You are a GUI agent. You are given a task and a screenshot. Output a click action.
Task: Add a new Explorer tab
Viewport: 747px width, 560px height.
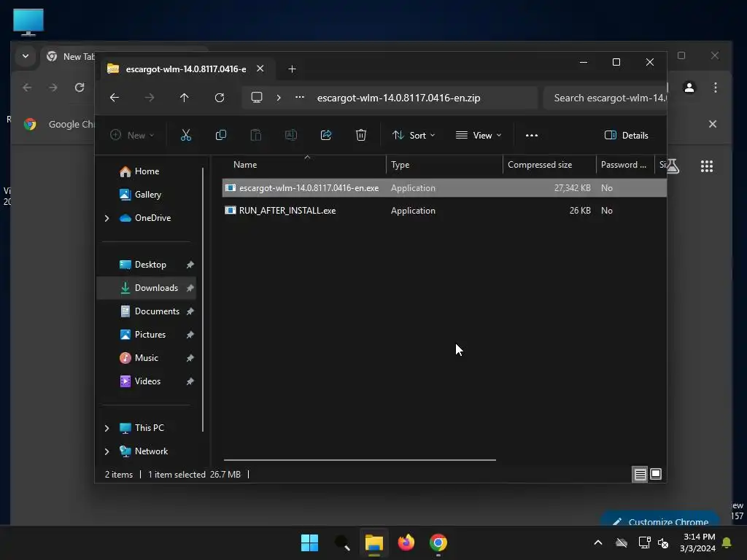click(x=292, y=69)
